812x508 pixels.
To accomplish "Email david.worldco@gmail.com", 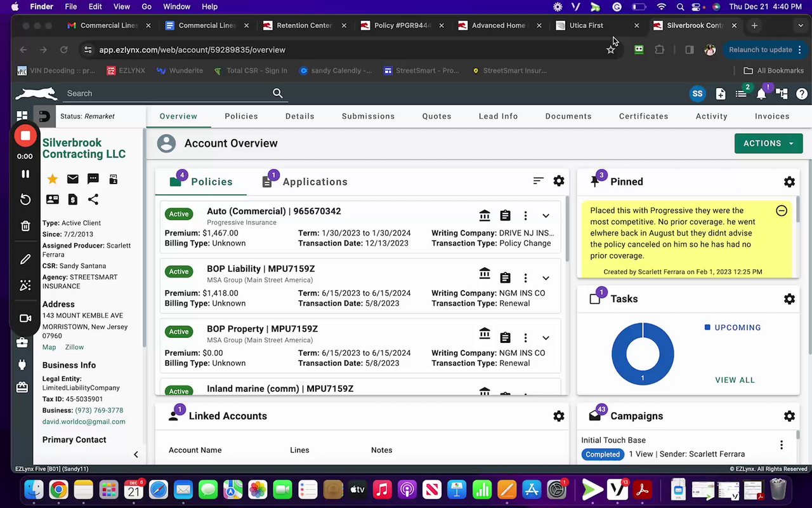I will 84,422.
